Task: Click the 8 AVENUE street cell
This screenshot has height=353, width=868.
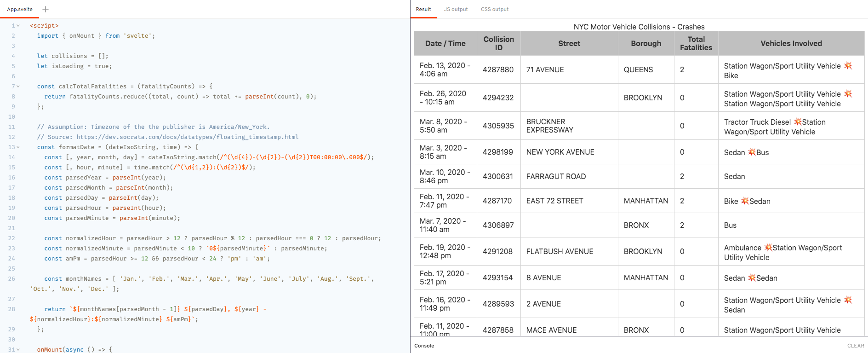Action: [x=569, y=278]
